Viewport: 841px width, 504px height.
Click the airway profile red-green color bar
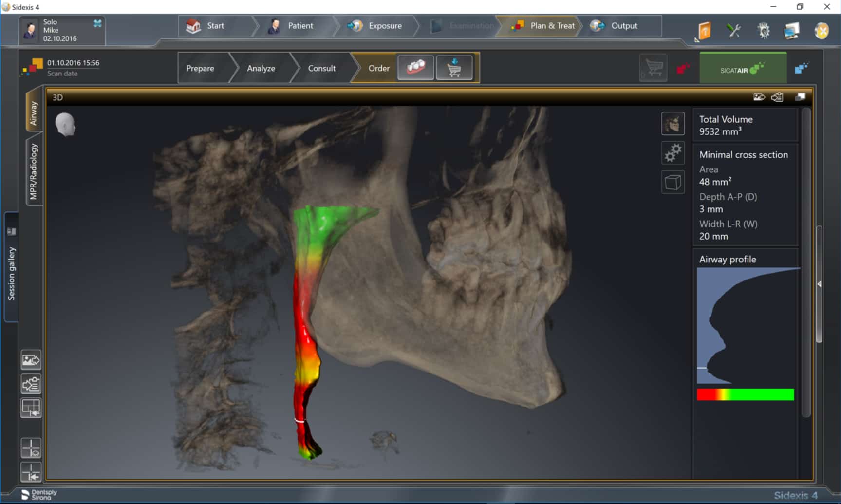pyautogui.click(x=745, y=394)
